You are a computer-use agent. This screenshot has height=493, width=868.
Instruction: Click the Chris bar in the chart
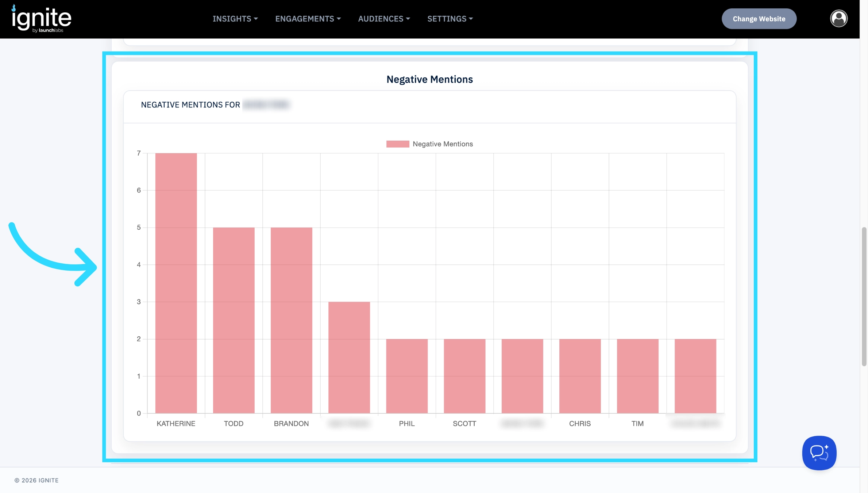[580, 376]
